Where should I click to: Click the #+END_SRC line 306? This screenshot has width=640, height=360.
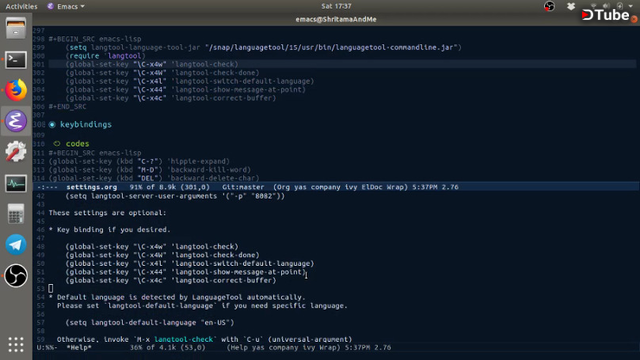(x=67, y=107)
